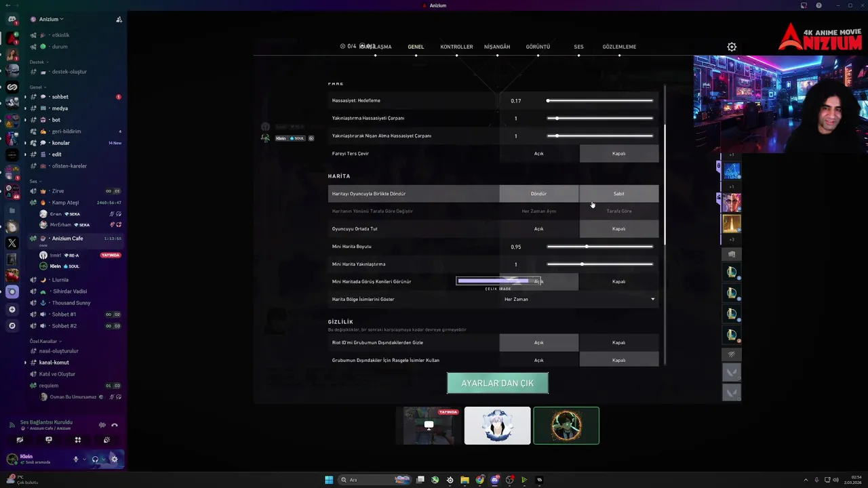Image resolution: width=868 pixels, height=488 pixels.
Task: Click the noise suppression waveform icon
Action: [102, 425]
